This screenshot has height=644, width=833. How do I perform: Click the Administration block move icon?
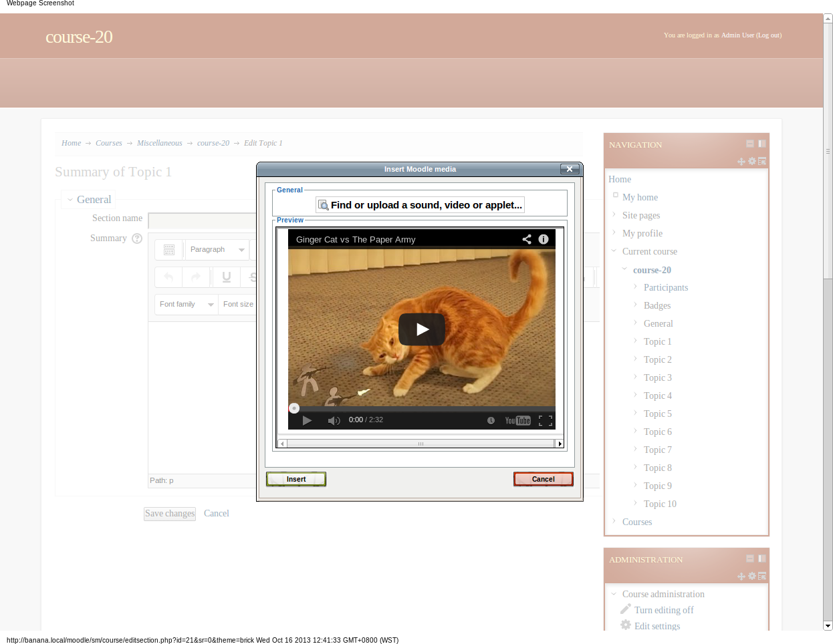pyautogui.click(x=741, y=577)
